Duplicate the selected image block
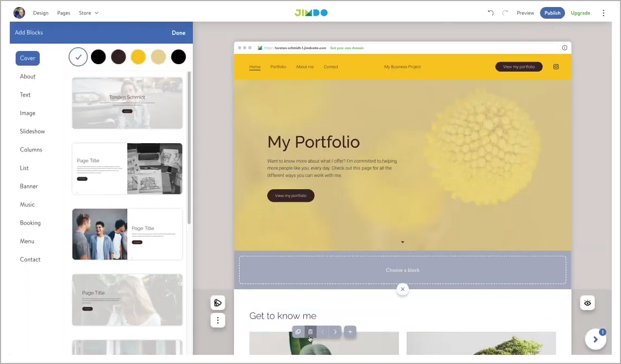621x364 pixels. [x=298, y=332]
